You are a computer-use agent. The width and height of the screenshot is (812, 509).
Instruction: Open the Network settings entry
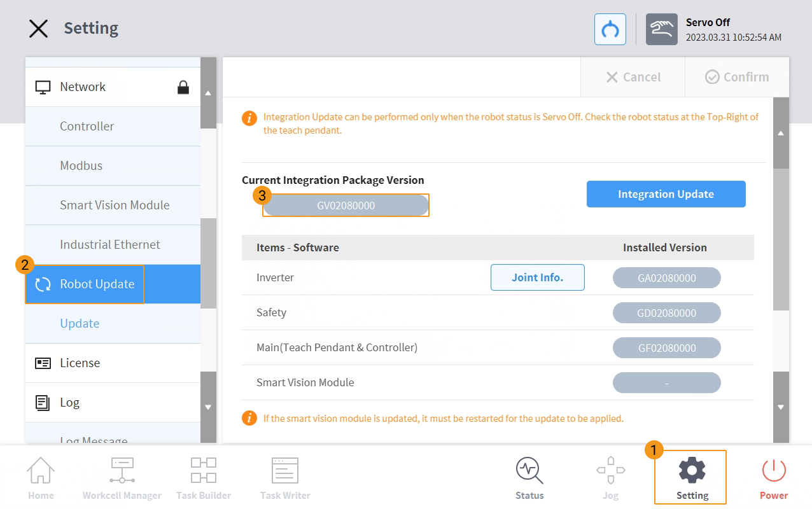[x=83, y=87]
